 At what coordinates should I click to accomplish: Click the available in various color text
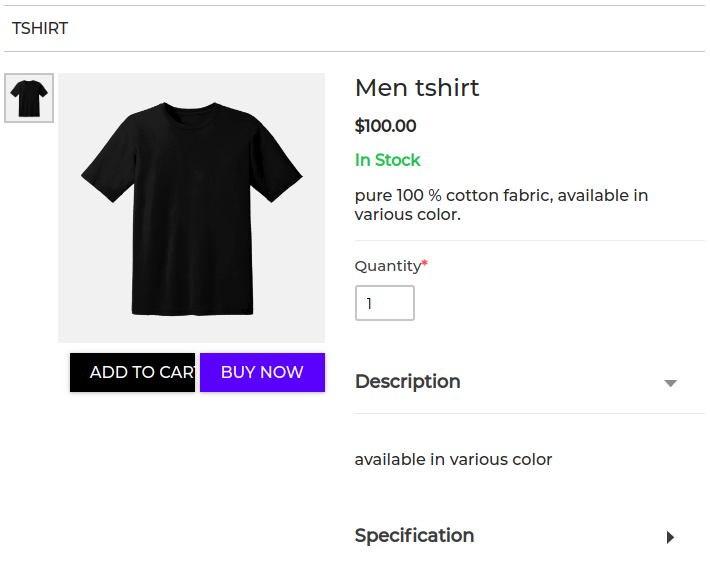coord(453,459)
